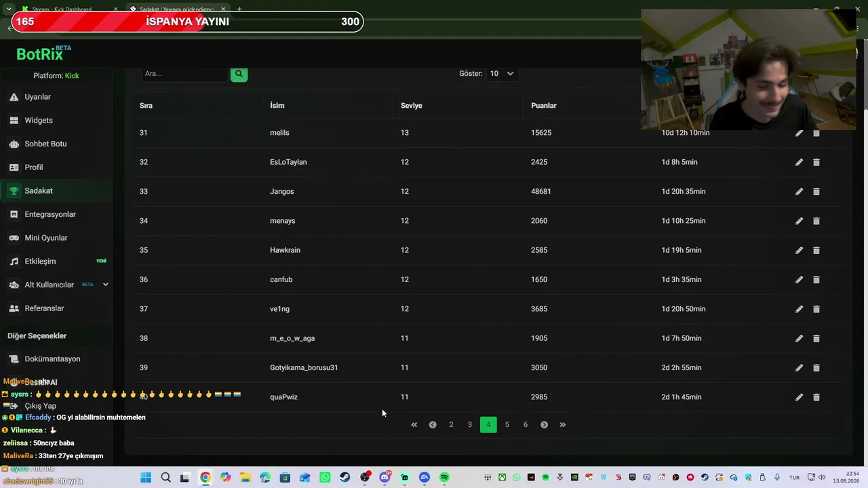Image resolution: width=868 pixels, height=488 pixels.
Task: Select the Sadakat sidebar item
Action: tap(56, 191)
